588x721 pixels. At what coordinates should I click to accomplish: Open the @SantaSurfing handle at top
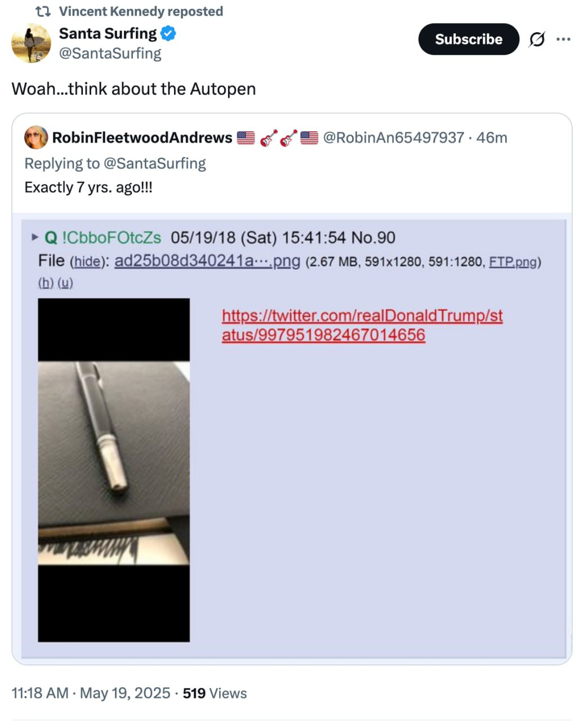coord(110,54)
